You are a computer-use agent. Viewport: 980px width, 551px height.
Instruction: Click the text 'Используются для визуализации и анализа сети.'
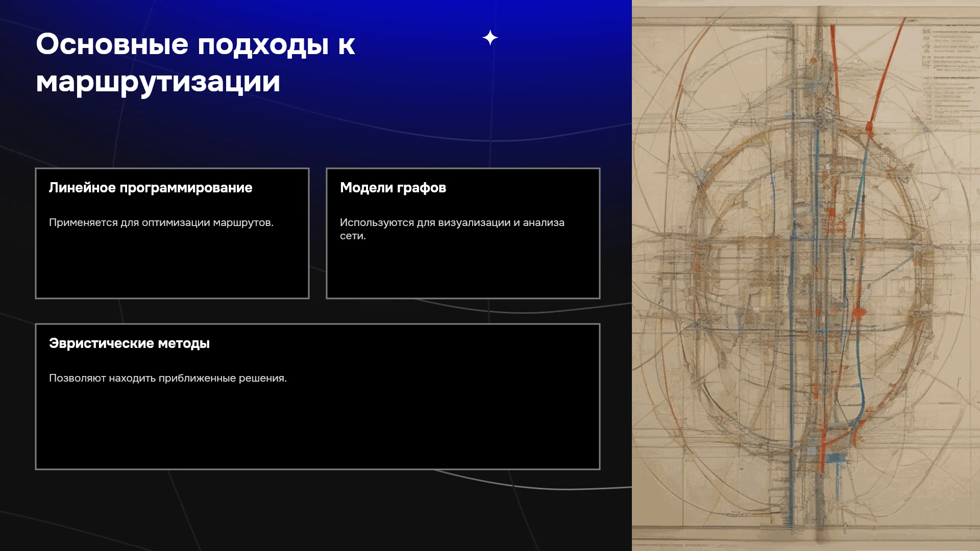pyautogui.click(x=452, y=229)
